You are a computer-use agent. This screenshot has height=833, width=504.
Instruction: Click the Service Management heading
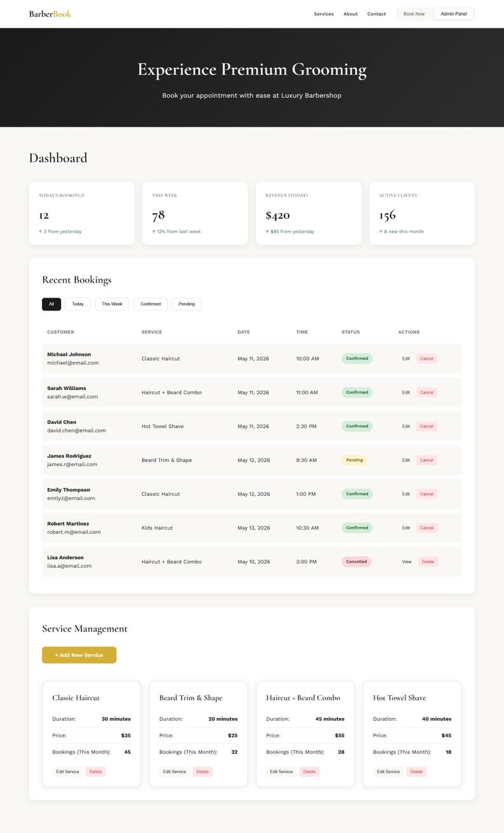coord(85,629)
